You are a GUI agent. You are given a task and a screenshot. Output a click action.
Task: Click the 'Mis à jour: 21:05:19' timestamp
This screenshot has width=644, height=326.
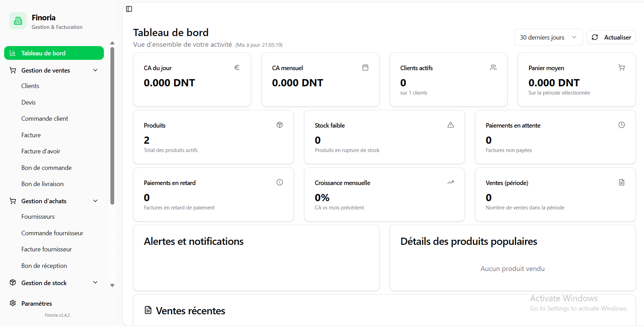(259, 45)
